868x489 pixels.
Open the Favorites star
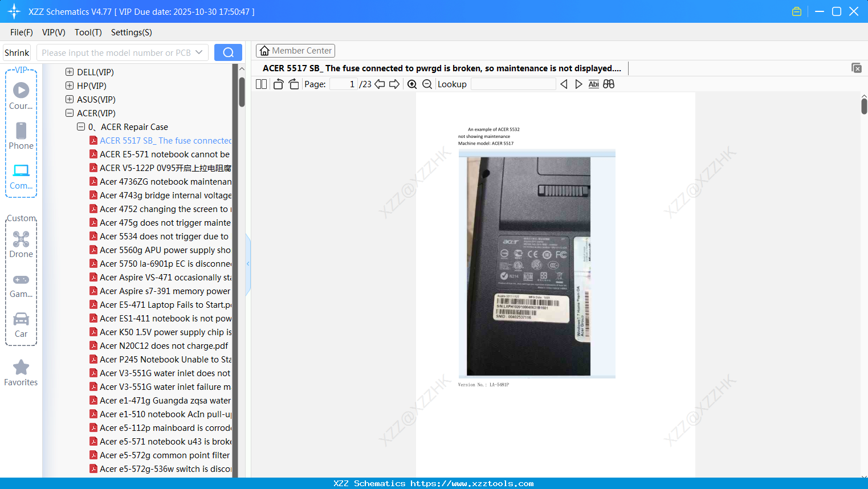coord(21,373)
